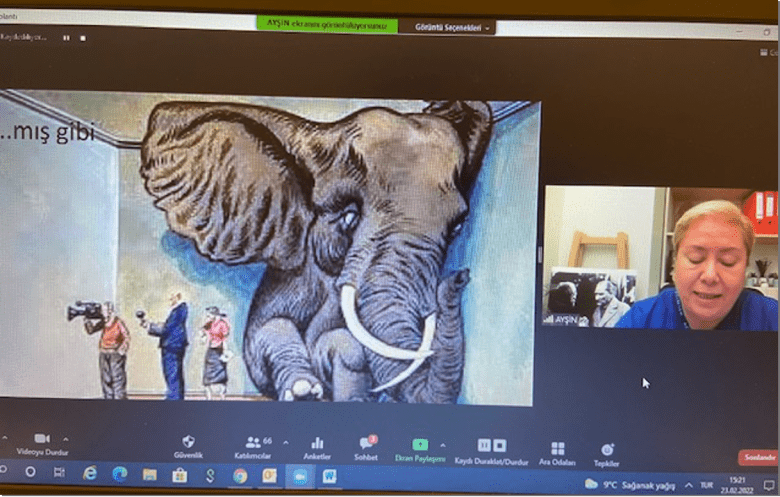
Task: Pause recording from the top-left Kaydediliyor indicator
Action: coord(66,38)
